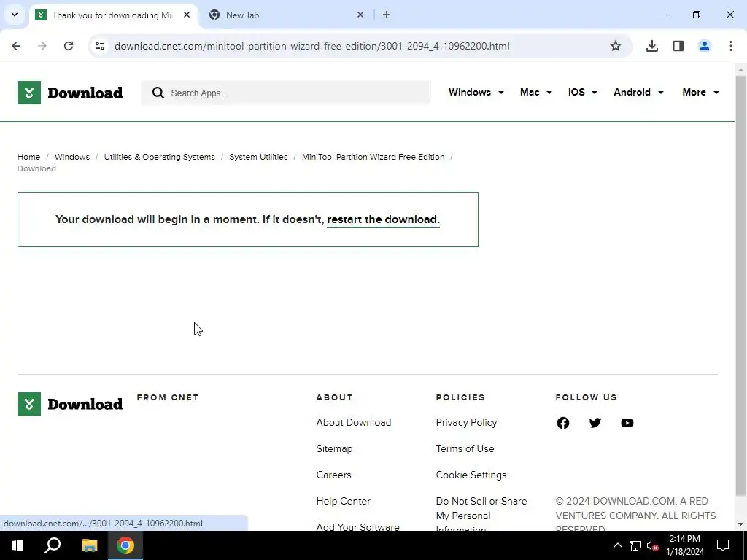Open the Chrome side panel
The width and height of the screenshot is (747, 560).
click(678, 46)
